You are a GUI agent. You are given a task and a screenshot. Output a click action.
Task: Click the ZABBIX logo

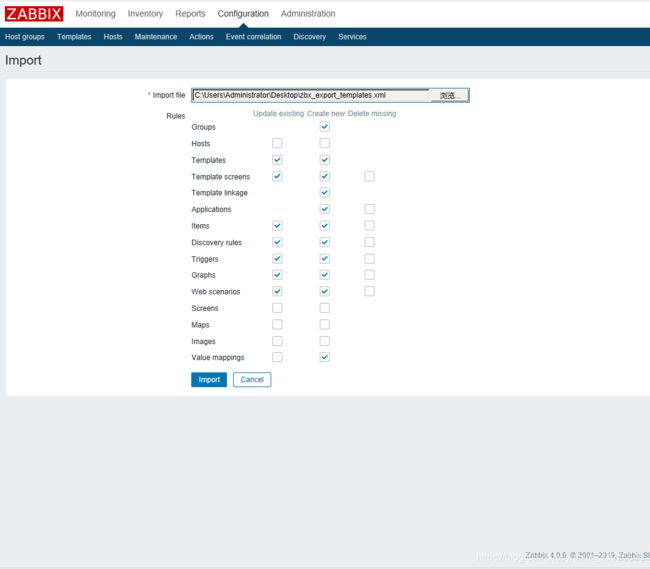pos(34,14)
